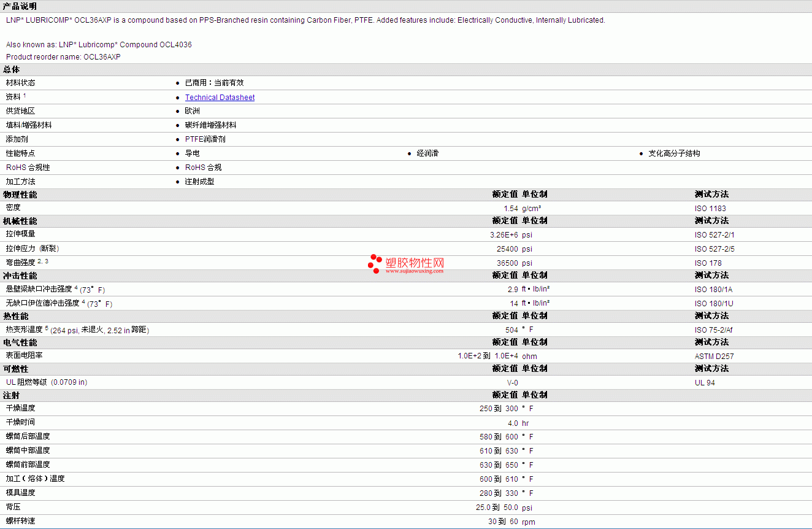Click the "热性能" section header

(16, 316)
